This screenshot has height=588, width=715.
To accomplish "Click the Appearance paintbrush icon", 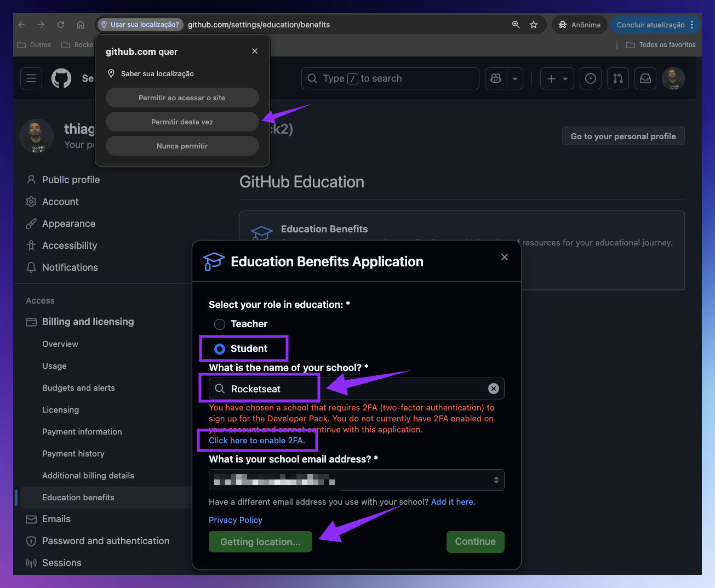I will (31, 224).
